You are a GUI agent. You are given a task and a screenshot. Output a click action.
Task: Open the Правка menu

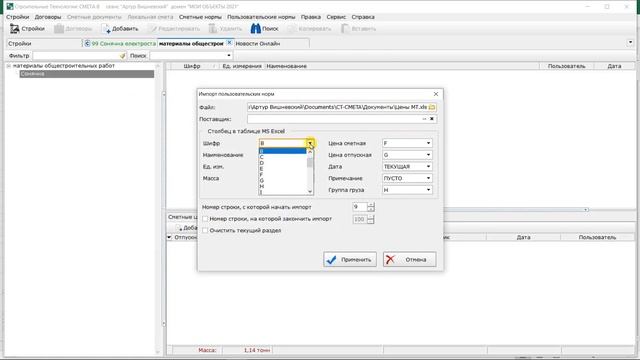311,17
